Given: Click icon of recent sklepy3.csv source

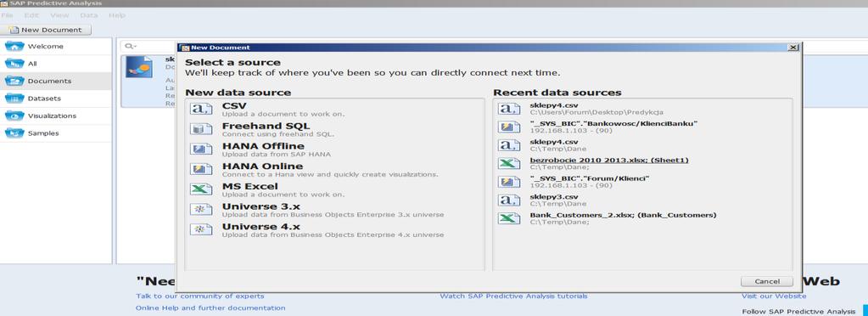Looking at the screenshot, I should 509,200.
